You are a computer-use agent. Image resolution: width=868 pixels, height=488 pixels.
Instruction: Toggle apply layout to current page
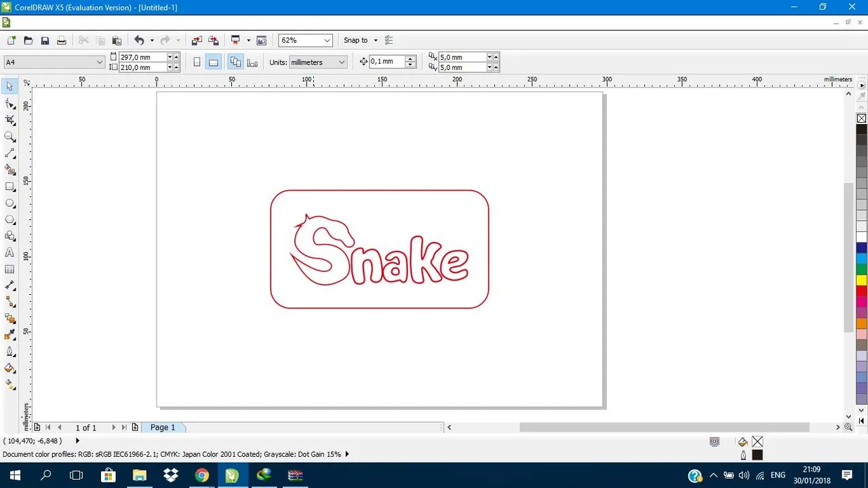252,62
